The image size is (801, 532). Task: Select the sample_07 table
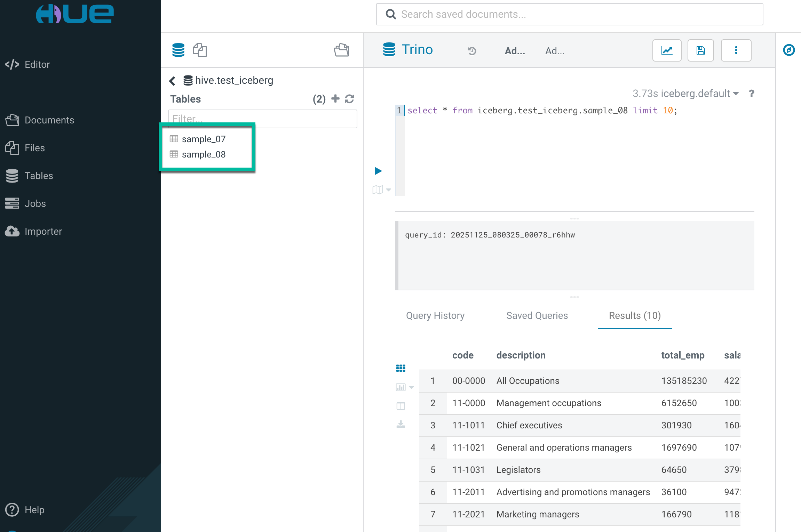204,139
